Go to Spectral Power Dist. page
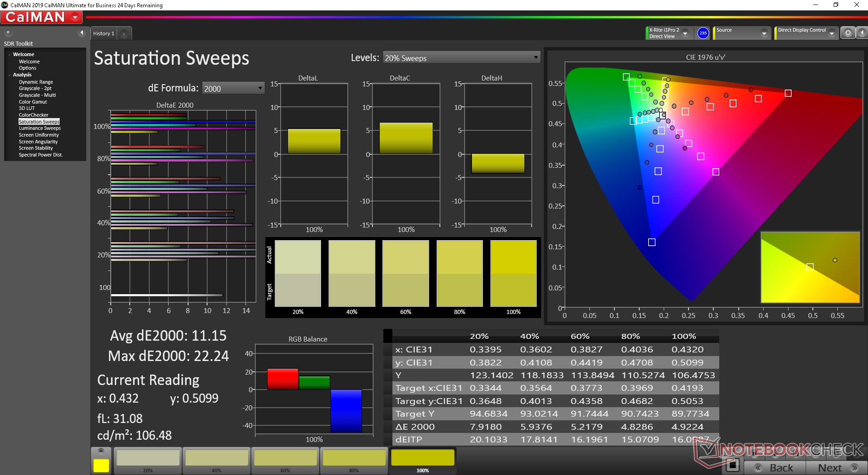The width and height of the screenshot is (868, 475). pos(41,155)
